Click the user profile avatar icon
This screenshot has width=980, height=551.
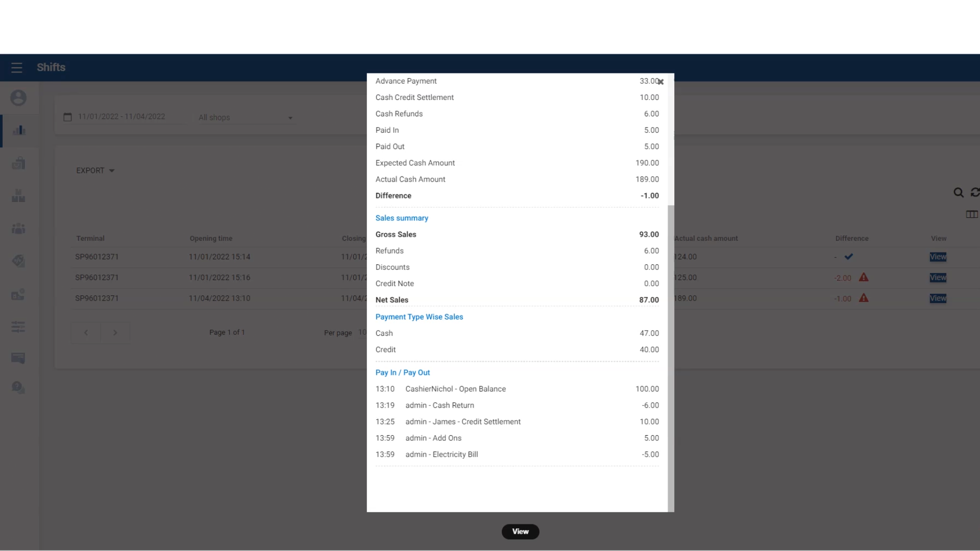click(x=18, y=98)
